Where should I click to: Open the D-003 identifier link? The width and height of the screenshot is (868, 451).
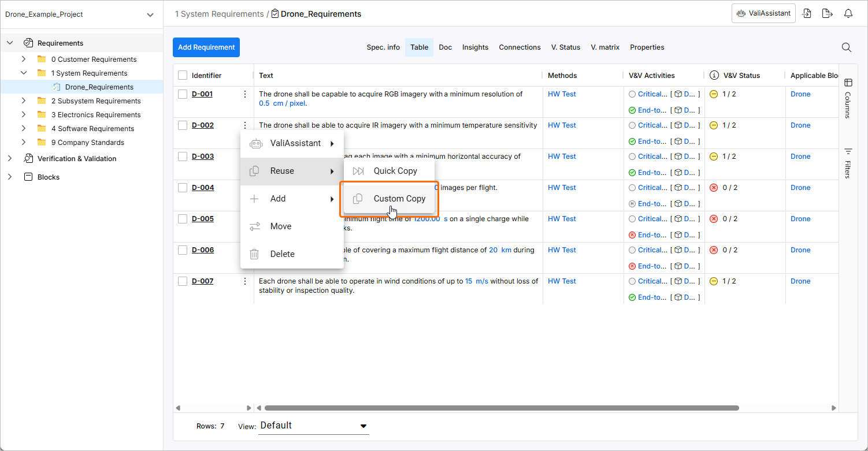(203, 156)
